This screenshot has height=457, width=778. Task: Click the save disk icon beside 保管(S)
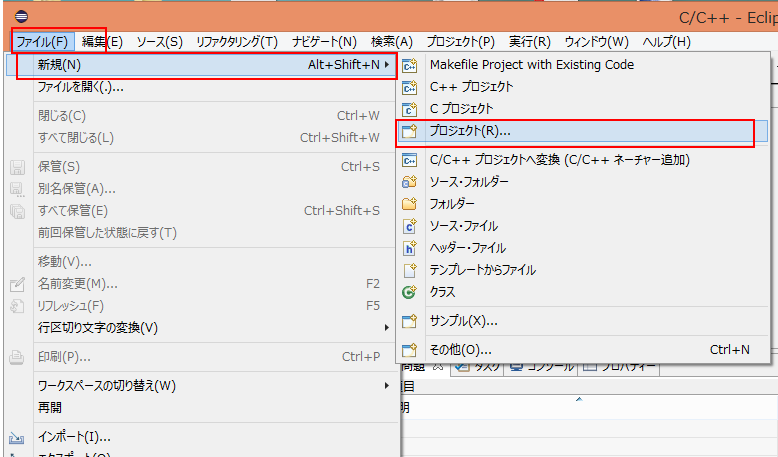(x=17, y=167)
